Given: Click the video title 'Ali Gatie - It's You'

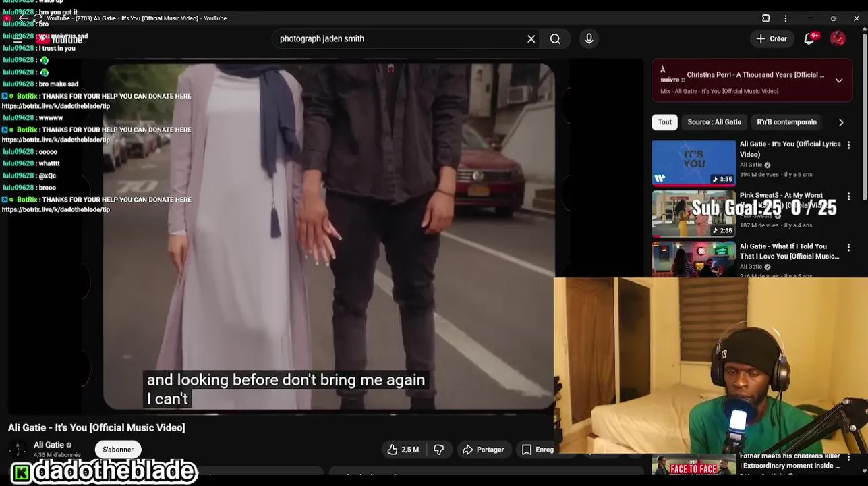Looking at the screenshot, I should pos(96,428).
